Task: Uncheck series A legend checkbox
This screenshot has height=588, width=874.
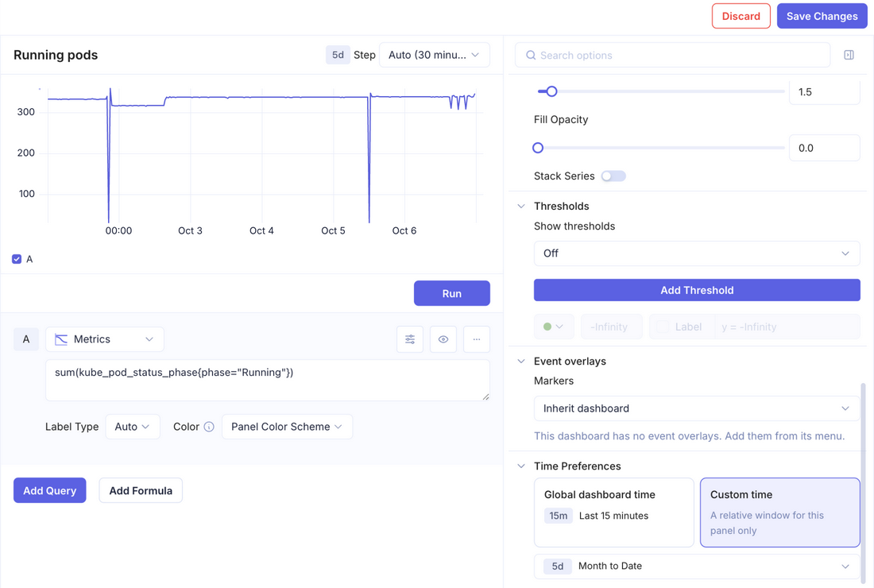Action: click(x=17, y=259)
